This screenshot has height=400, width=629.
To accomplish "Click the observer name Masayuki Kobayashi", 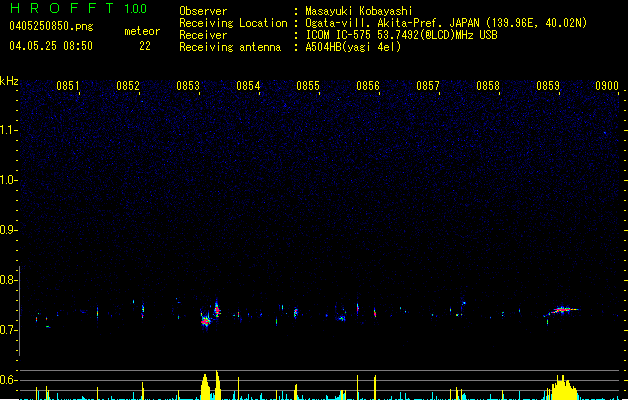I will pyautogui.click(x=359, y=11).
